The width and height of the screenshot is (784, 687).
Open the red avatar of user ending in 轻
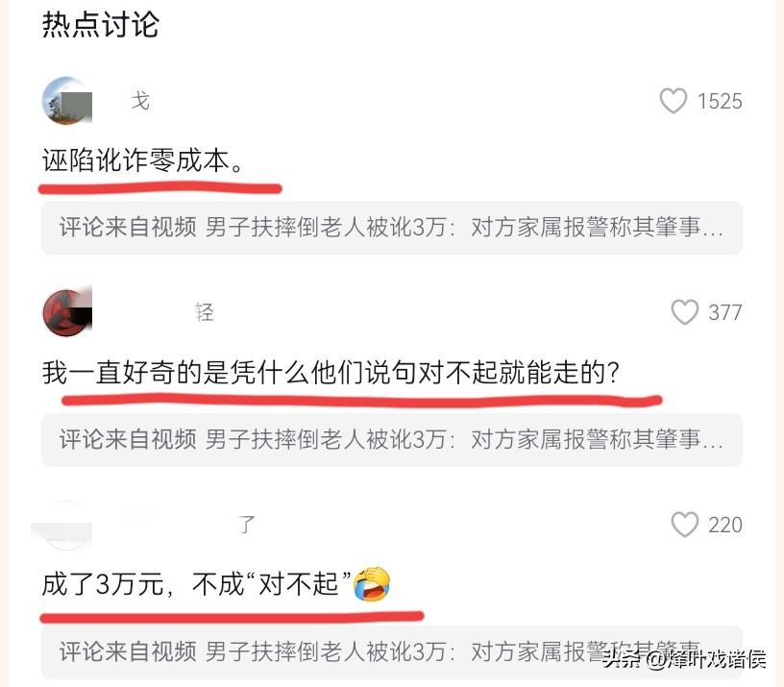pyautogui.click(x=66, y=312)
